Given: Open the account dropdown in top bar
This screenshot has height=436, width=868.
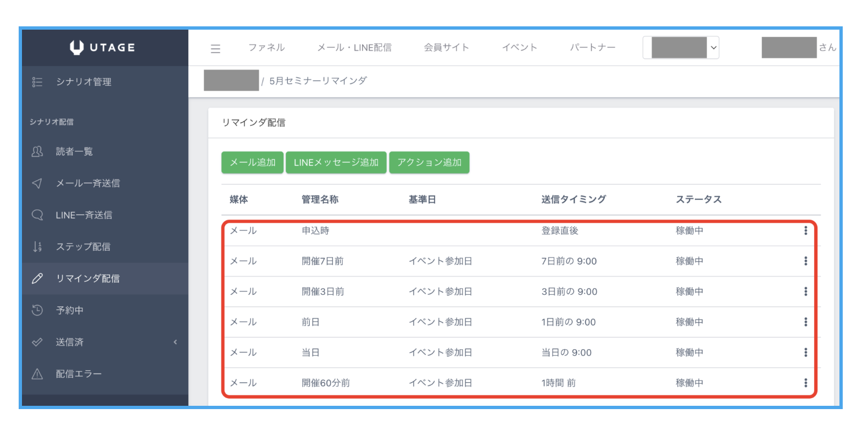Looking at the screenshot, I should (681, 48).
